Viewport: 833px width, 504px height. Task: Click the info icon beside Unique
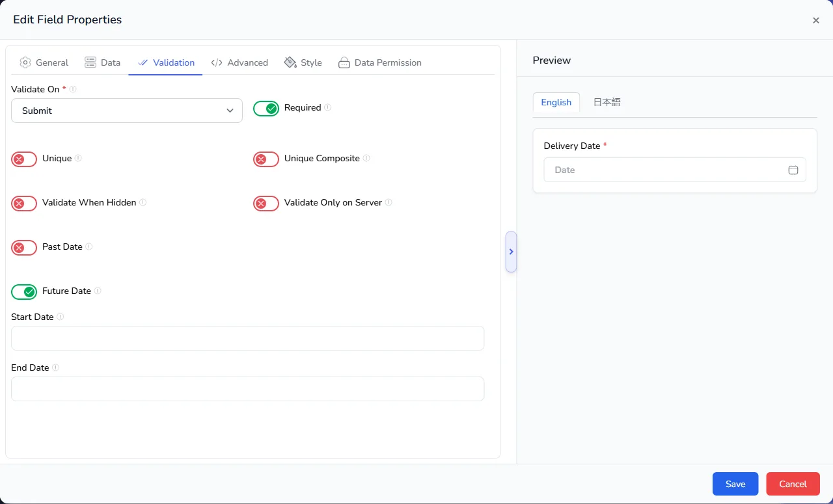coord(78,158)
